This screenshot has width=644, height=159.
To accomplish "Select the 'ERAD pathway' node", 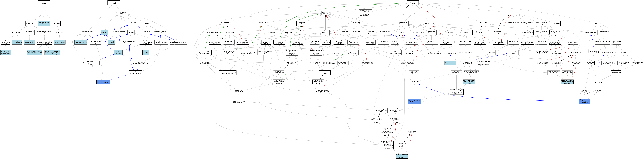I will (x=414, y=82).
